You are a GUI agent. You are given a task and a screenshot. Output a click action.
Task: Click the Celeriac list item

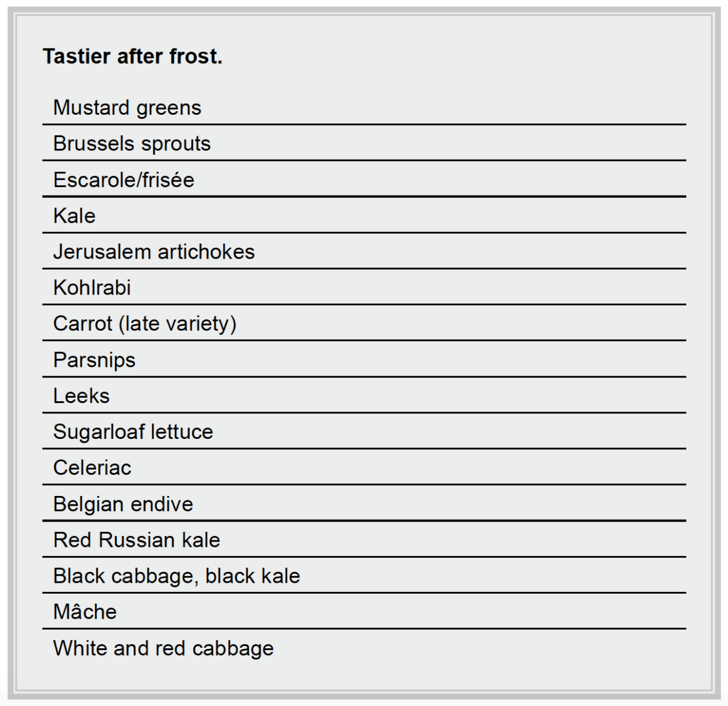coord(92,467)
